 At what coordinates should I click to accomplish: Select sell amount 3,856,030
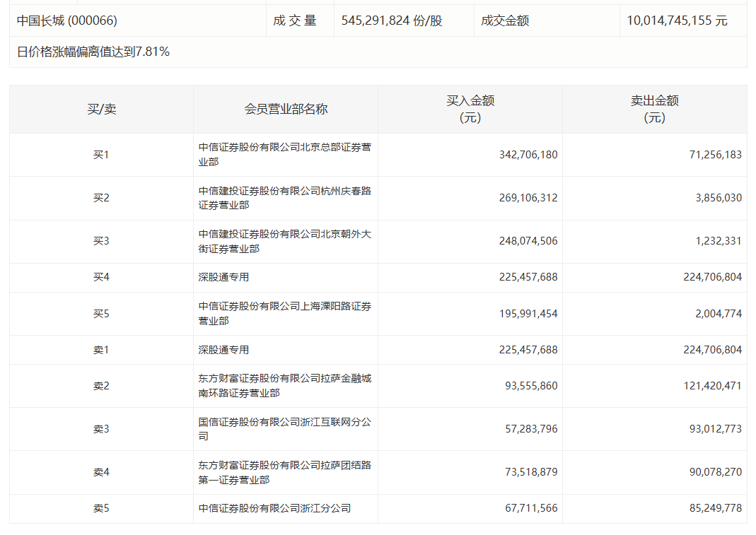719,198
